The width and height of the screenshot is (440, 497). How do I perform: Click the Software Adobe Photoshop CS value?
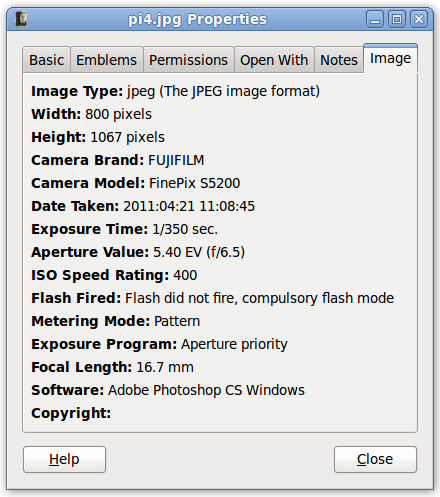206,390
